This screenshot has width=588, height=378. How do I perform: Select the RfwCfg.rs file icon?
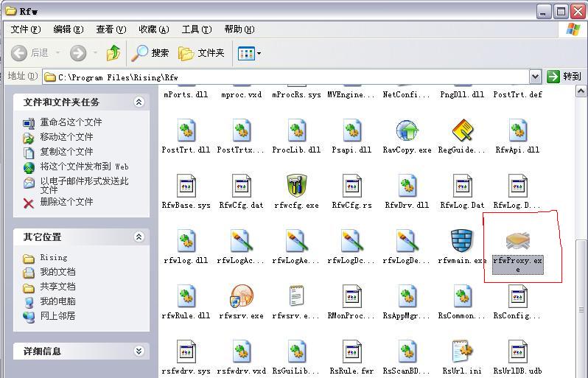[352, 186]
